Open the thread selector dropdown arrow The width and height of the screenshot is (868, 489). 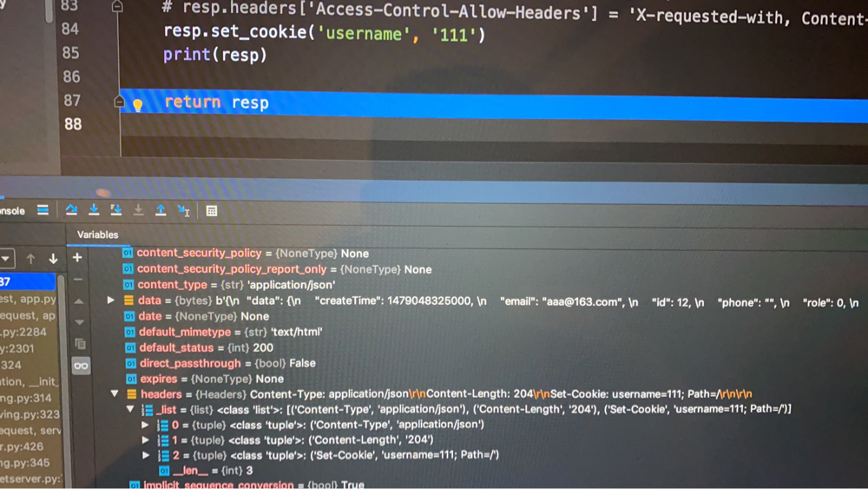coord(5,259)
